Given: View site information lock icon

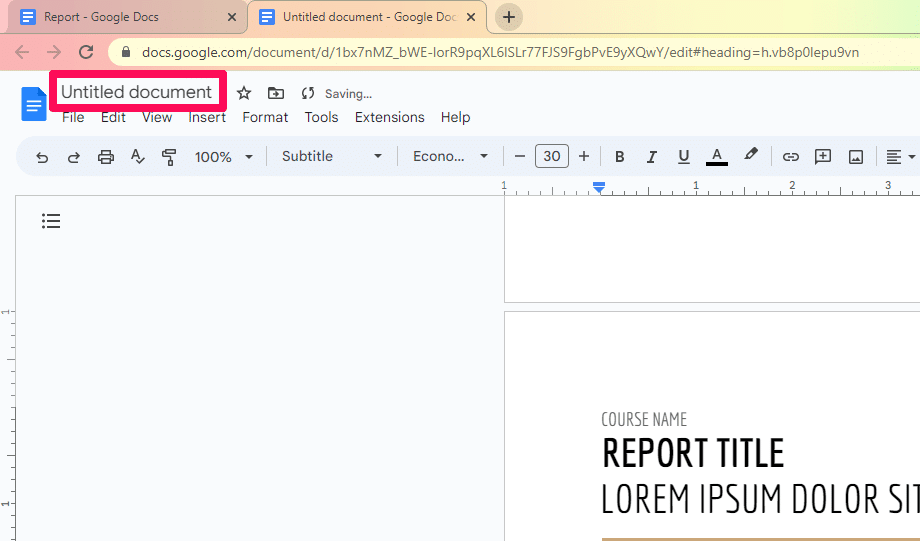Looking at the screenshot, I should (x=126, y=52).
